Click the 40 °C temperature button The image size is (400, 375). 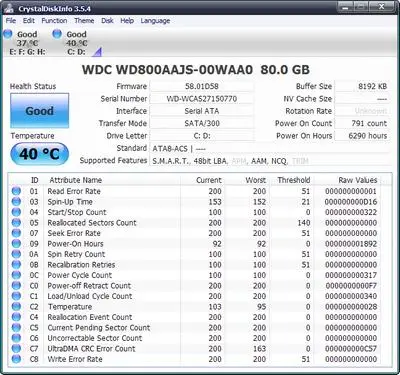click(x=40, y=154)
